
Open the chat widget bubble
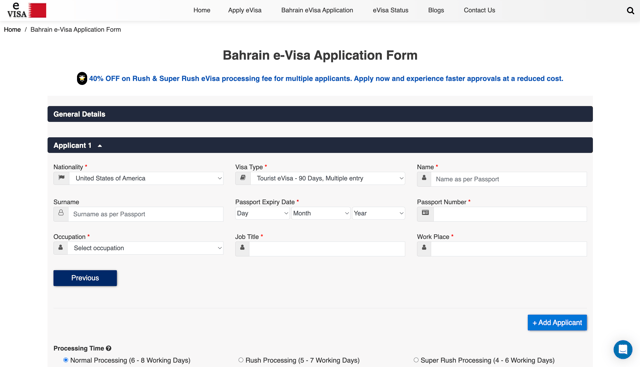[623, 349]
